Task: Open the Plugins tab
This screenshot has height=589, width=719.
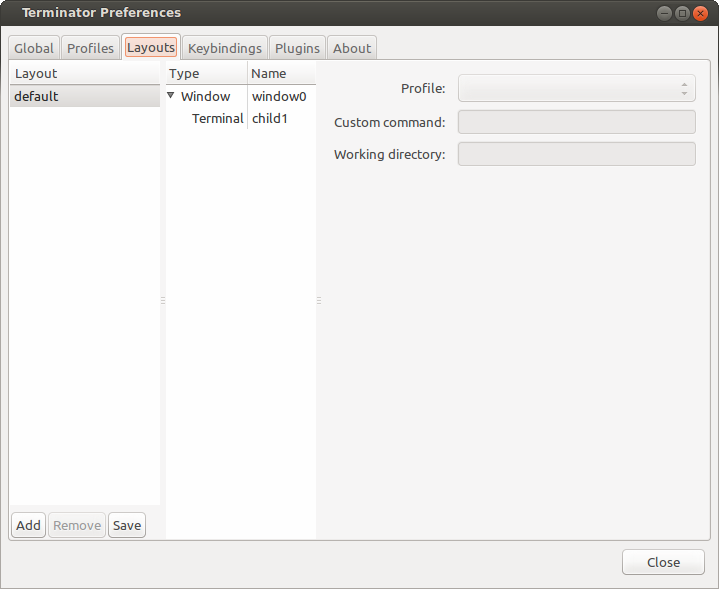Action: 297,48
